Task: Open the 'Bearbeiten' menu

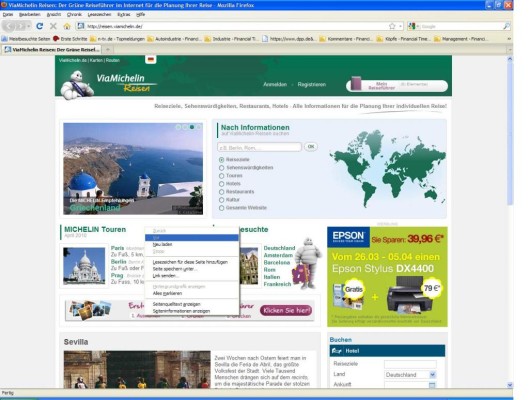Action: (29, 15)
